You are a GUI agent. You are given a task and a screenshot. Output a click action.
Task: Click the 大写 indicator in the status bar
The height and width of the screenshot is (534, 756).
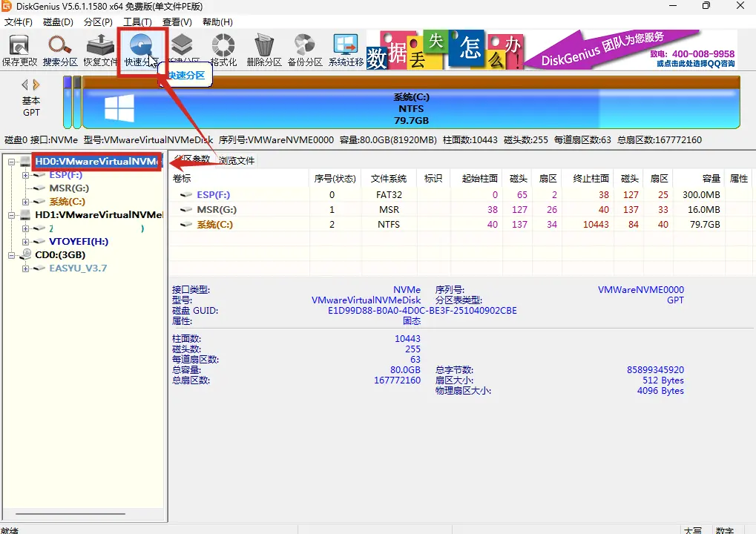click(x=693, y=530)
